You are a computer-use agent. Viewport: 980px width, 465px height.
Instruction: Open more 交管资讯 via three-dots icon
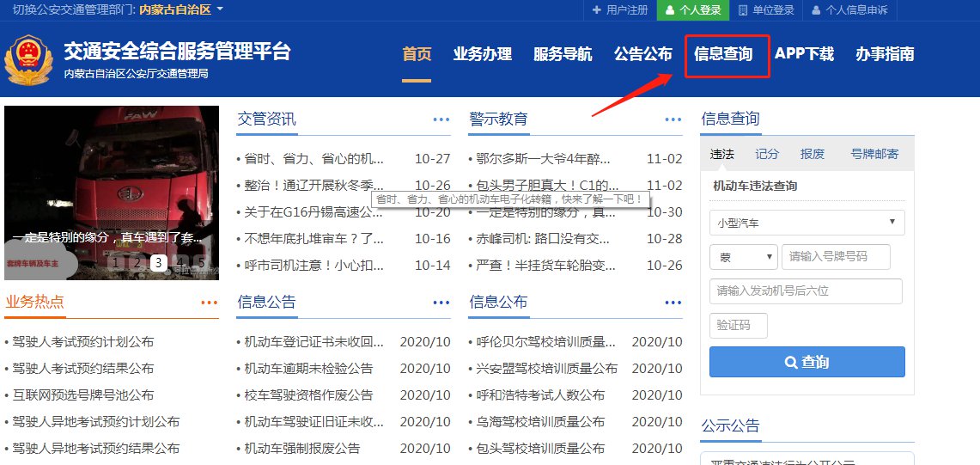click(x=441, y=120)
